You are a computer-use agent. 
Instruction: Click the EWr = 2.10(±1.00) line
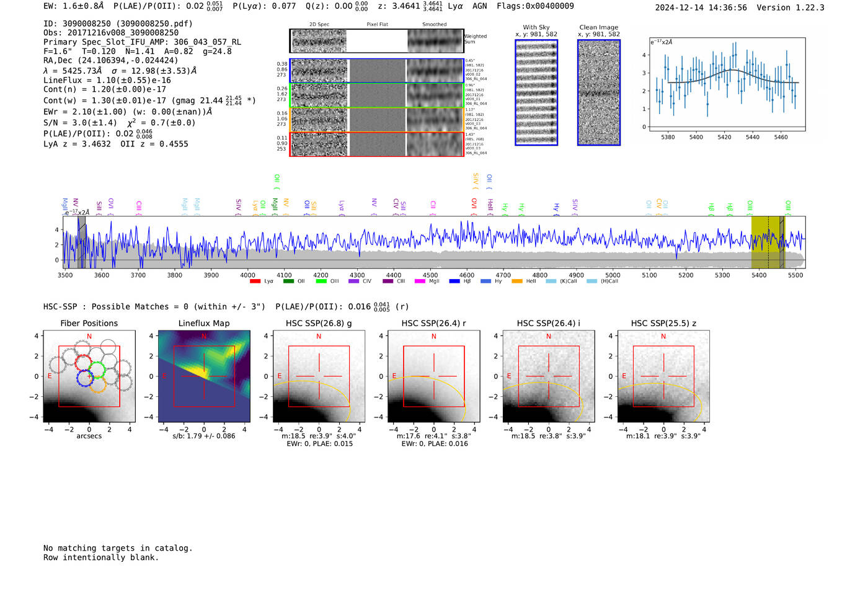click(x=128, y=112)
